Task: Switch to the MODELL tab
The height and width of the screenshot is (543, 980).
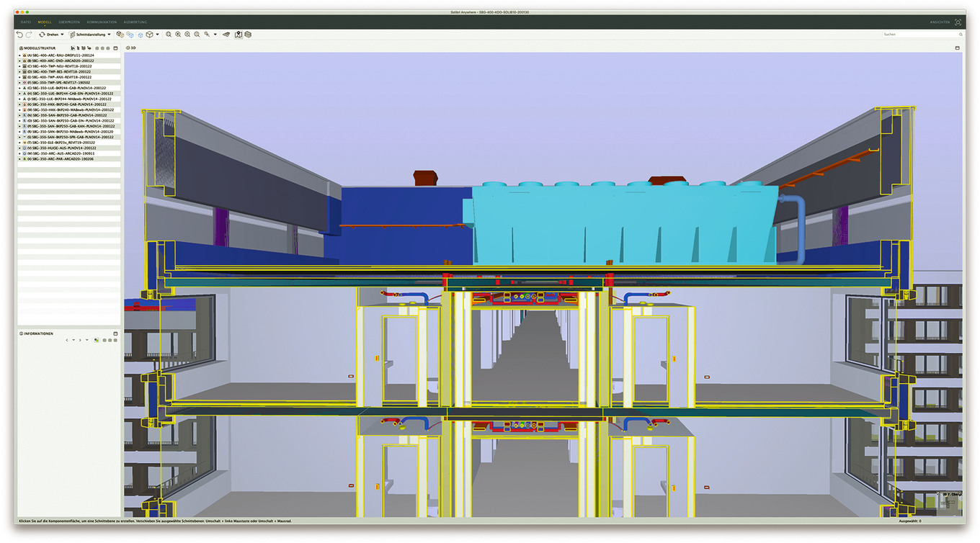Action: coord(45,22)
